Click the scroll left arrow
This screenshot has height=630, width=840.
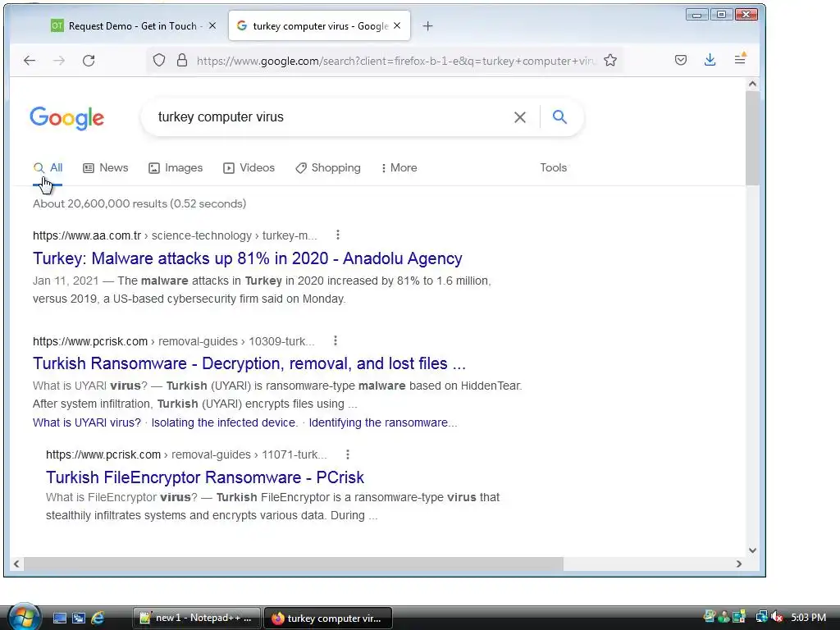16,564
